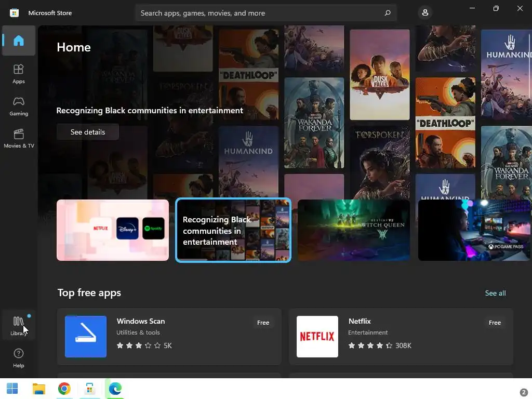This screenshot has height=399, width=532.
Task: Click the Forspoken poster in hero
Action: tap(380, 162)
